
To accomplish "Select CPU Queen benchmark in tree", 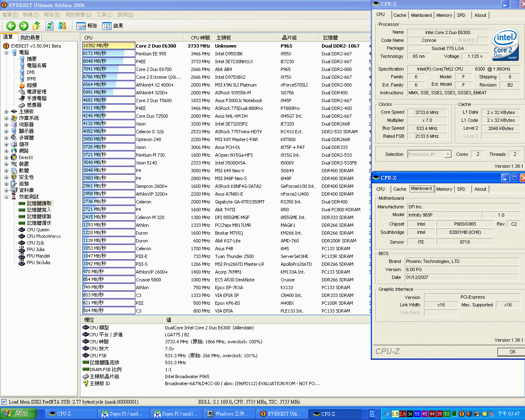I will tap(38, 230).
